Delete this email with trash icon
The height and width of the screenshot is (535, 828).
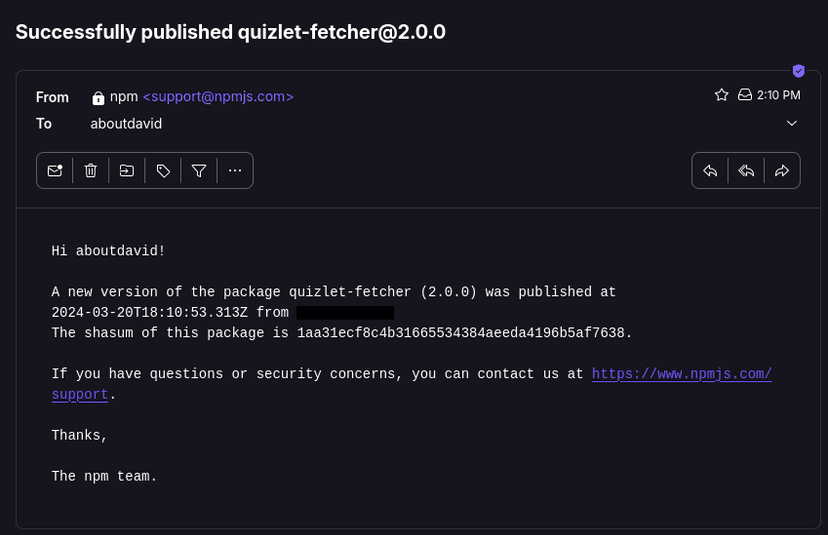tap(91, 171)
